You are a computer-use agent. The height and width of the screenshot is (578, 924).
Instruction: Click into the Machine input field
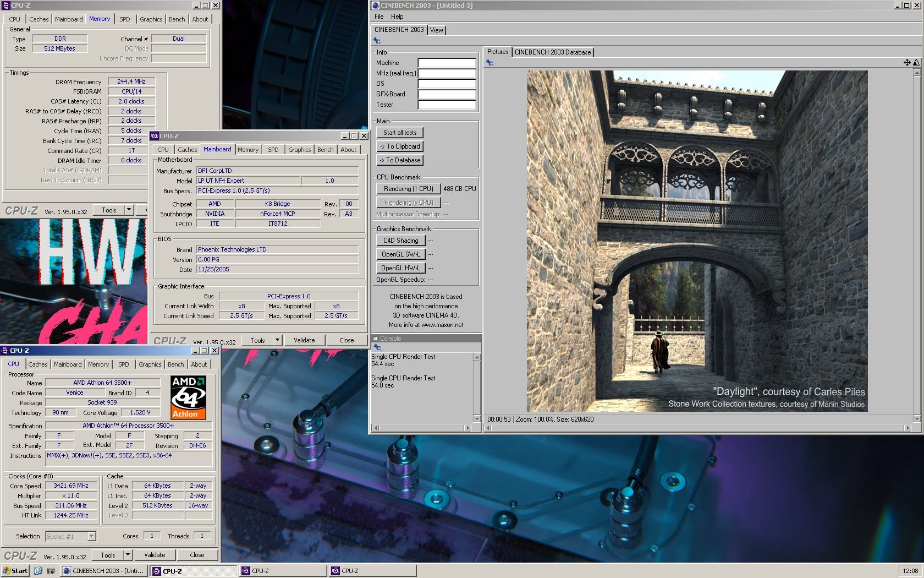point(447,63)
